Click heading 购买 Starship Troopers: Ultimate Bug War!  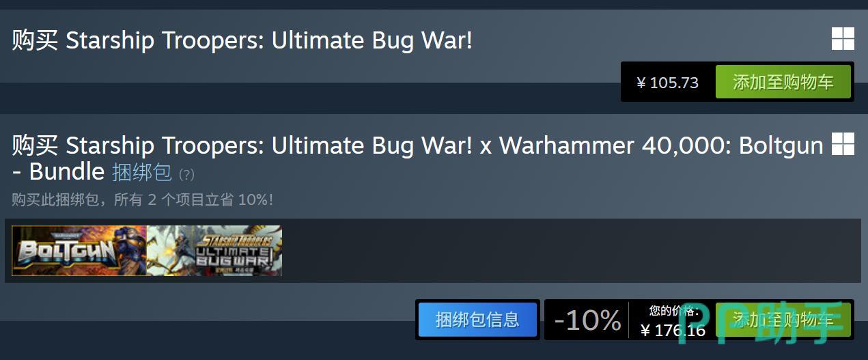click(x=242, y=40)
